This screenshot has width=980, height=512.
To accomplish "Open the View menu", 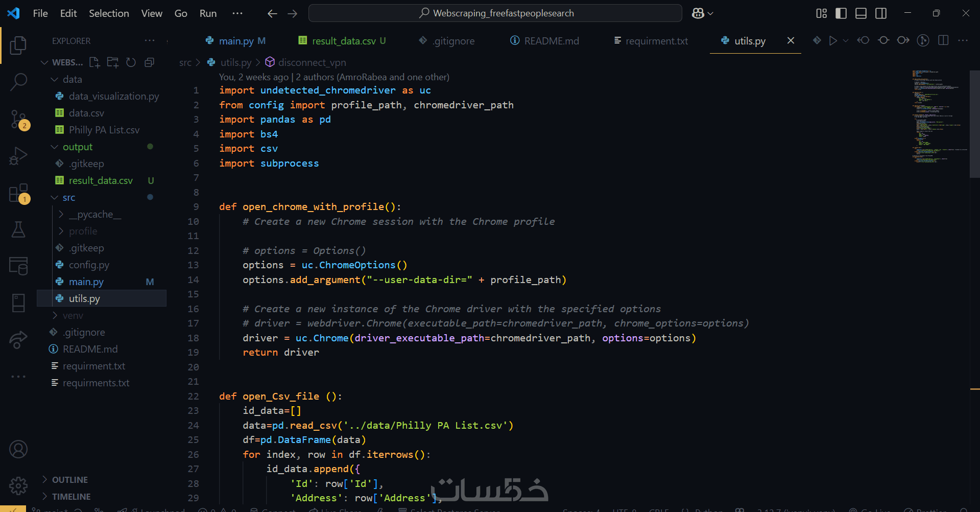I will coord(152,13).
